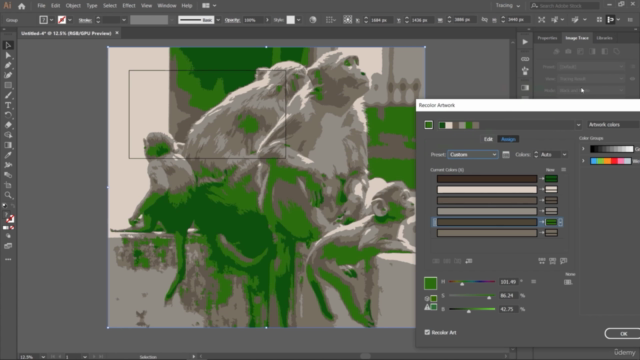Switch to the Properties panel tab
This screenshot has height=360, width=640.
coord(547,38)
